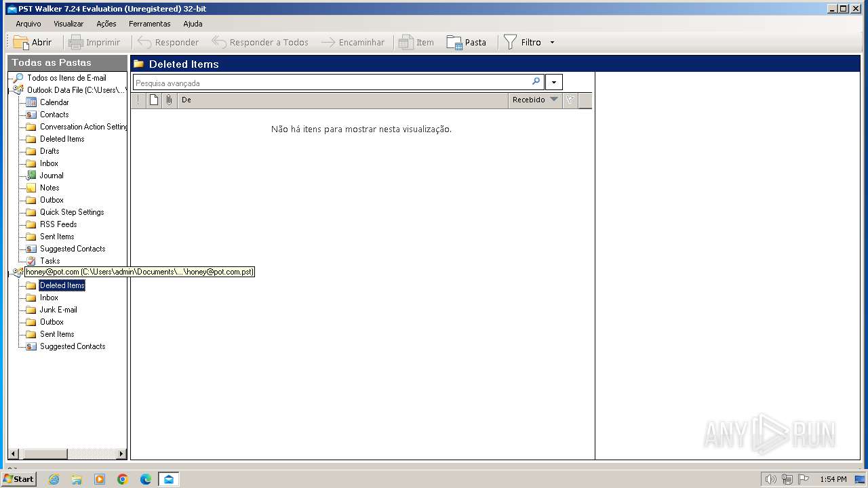Viewport: 868px width, 488px height.
Task: Sort by the Recebido column header
Action: click(535, 100)
